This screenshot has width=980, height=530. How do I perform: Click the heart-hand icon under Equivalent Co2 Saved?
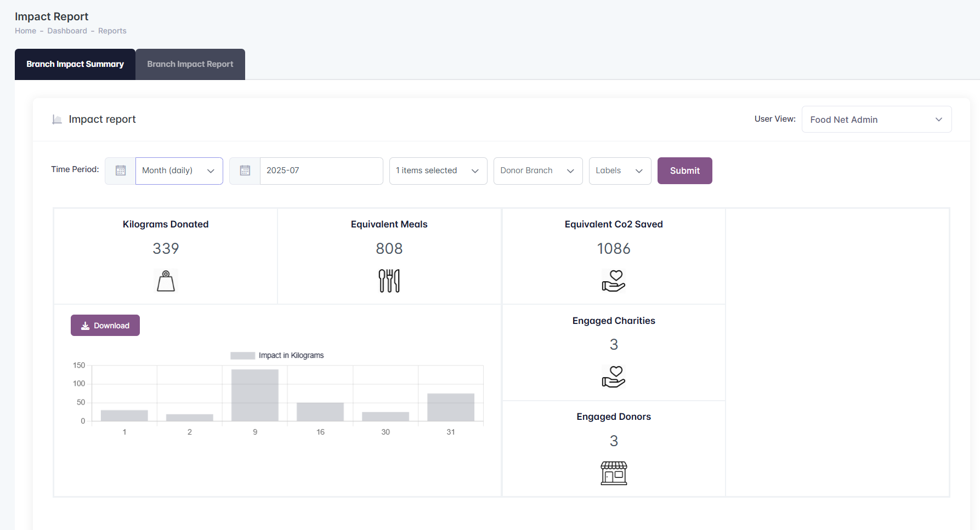[x=613, y=281]
